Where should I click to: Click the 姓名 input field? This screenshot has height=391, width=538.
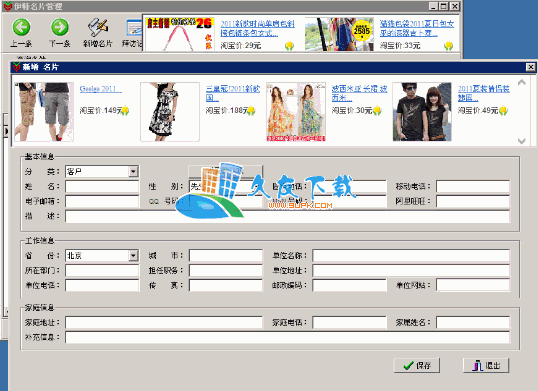pyautogui.click(x=102, y=187)
